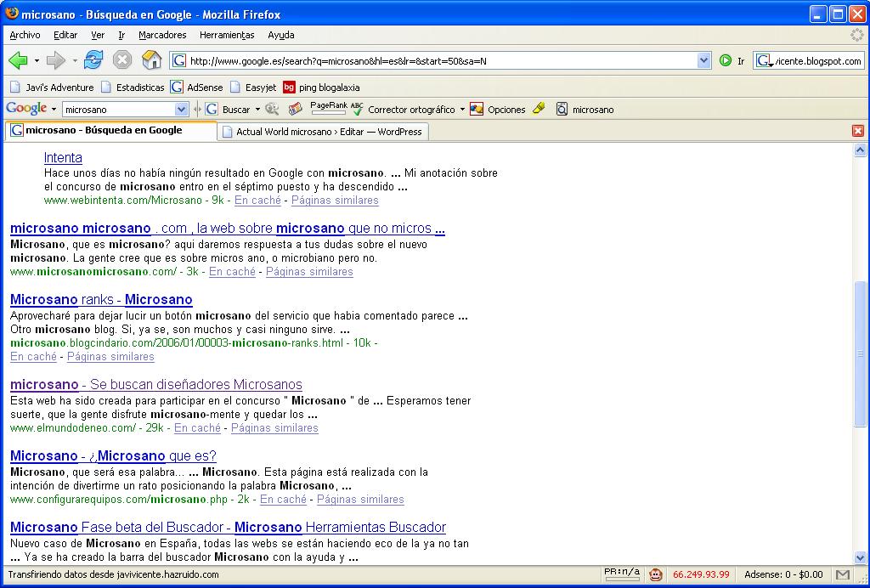
Task: Reload the current page
Action: click(x=93, y=60)
